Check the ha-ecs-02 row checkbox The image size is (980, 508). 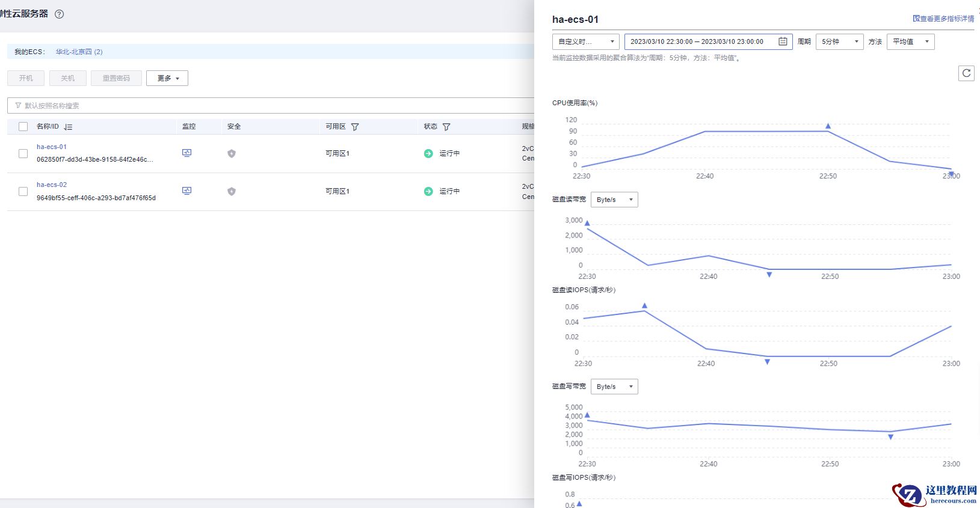click(23, 192)
